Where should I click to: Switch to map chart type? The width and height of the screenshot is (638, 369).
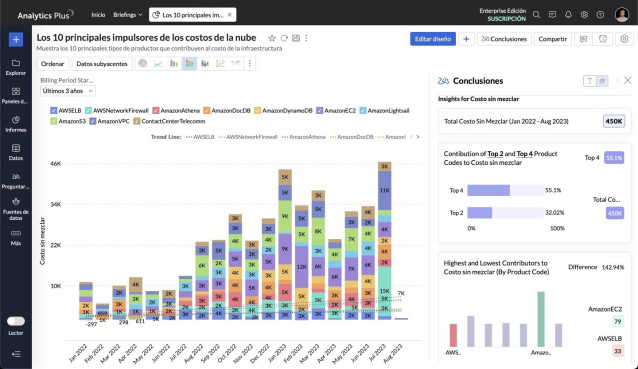236,63
